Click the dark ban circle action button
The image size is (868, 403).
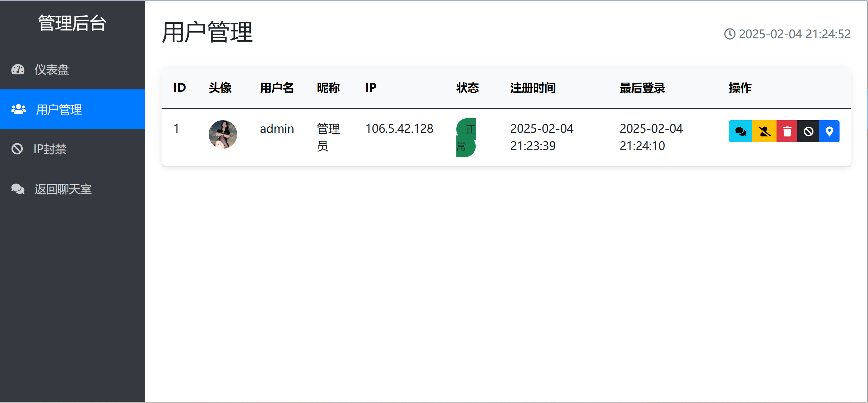(808, 131)
